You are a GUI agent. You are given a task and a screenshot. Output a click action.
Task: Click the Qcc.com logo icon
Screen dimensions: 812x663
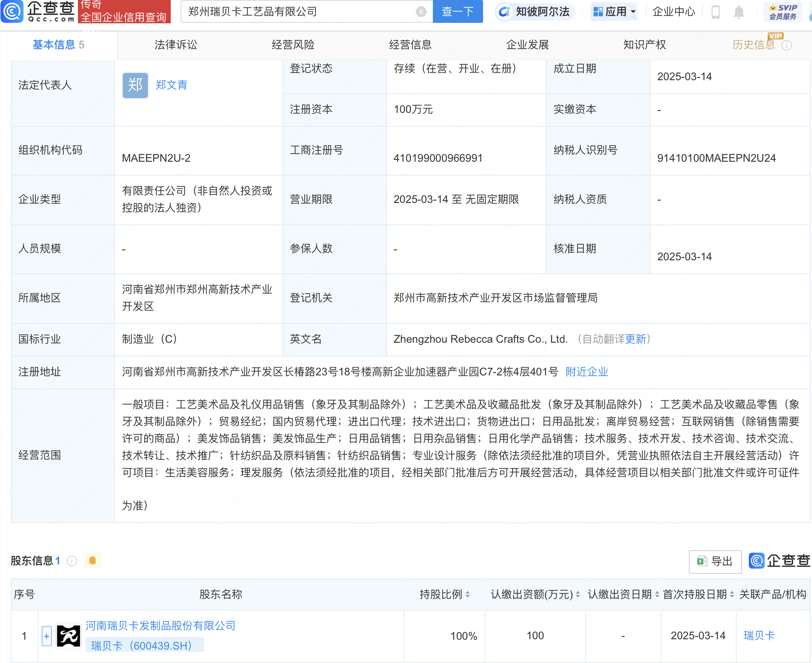pos(12,11)
